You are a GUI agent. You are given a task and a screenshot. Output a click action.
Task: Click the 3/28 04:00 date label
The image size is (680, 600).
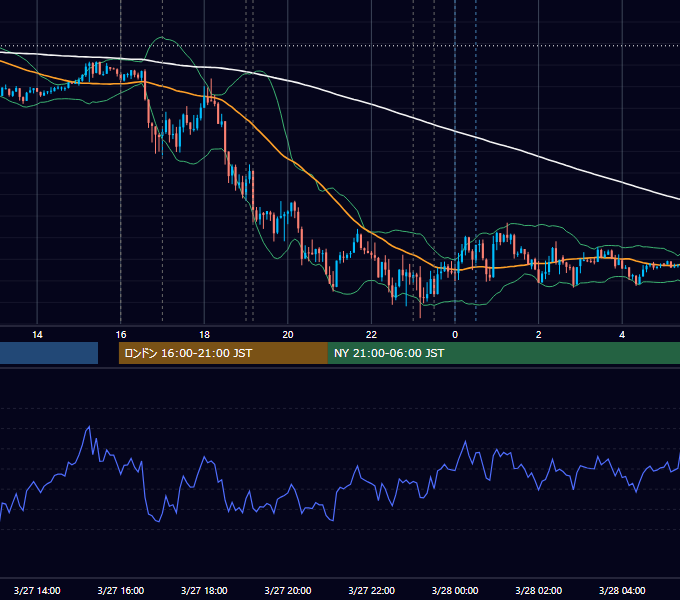click(622, 590)
